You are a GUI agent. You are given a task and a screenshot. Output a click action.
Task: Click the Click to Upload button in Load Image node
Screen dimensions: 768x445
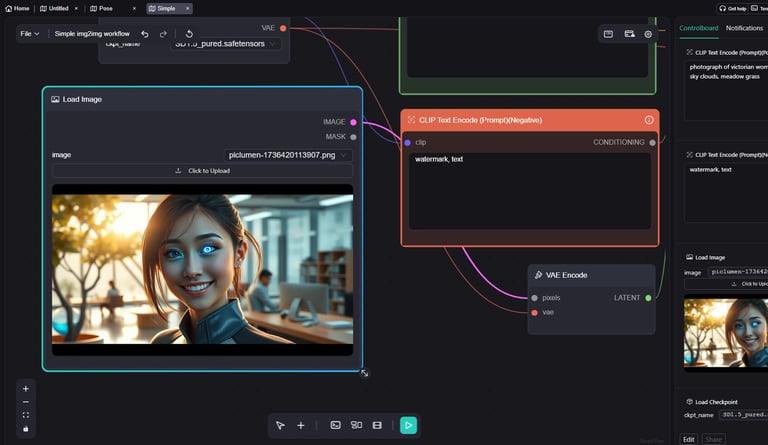coord(202,171)
